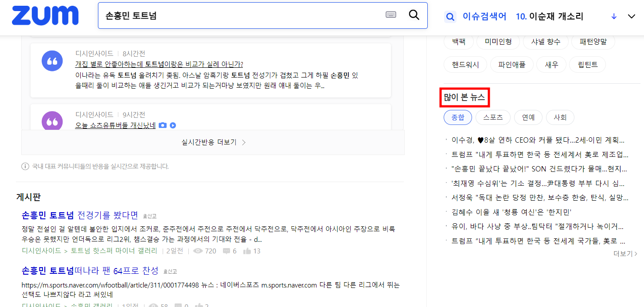Viewport: 644px width, 307px height.
Task: Switch to the 사회 news tab
Action: click(x=560, y=117)
